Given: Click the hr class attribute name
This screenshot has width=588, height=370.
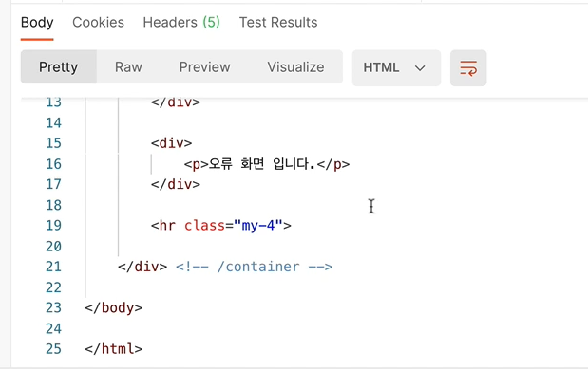Looking at the screenshot, I should pyautogui.click(x=204, y=226).
